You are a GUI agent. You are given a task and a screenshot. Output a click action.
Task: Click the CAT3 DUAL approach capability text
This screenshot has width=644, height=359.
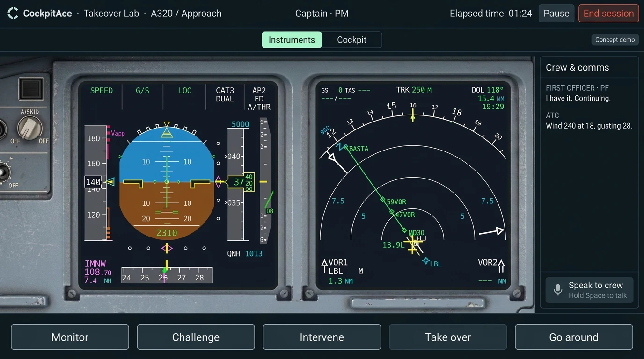point(225,94)
